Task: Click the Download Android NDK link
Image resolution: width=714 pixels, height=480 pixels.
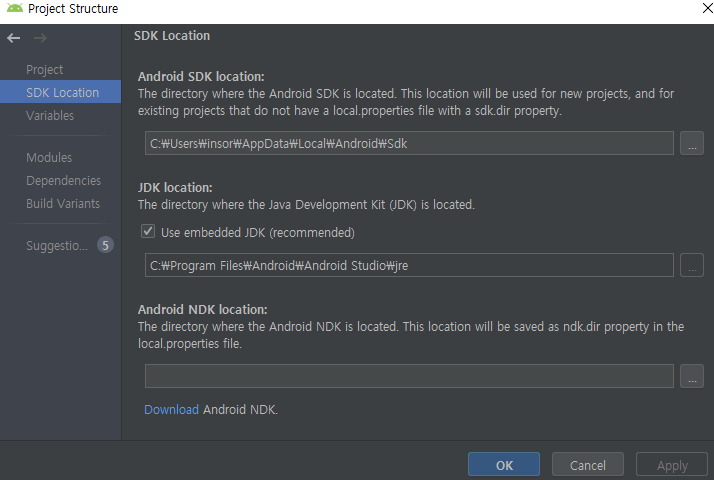Action: (x=171, y=409)
